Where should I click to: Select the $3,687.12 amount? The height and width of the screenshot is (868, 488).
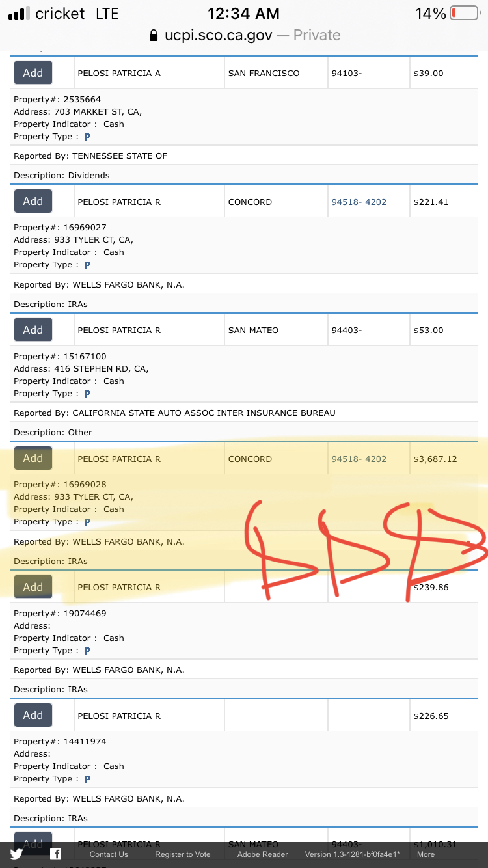(435, 459)
